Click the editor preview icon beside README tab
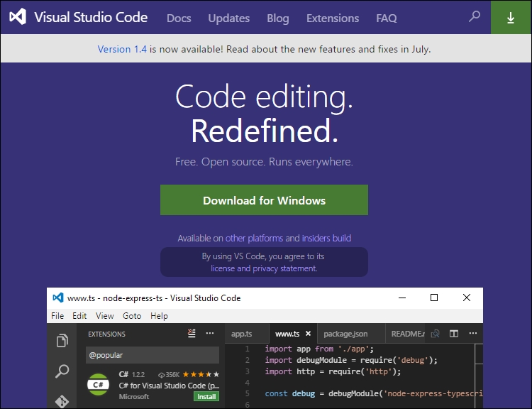The height and width of the screenshot is (409, 532). (x=435, y=334)
